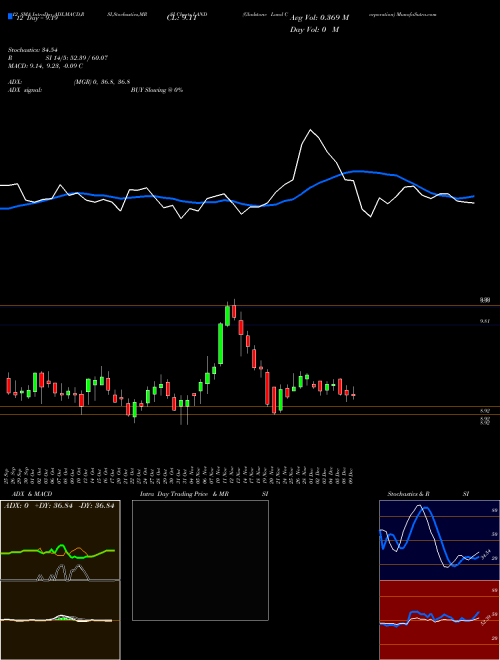
Task: Click the 'Day Vol: 0 M' label
Action: (314, 30)
